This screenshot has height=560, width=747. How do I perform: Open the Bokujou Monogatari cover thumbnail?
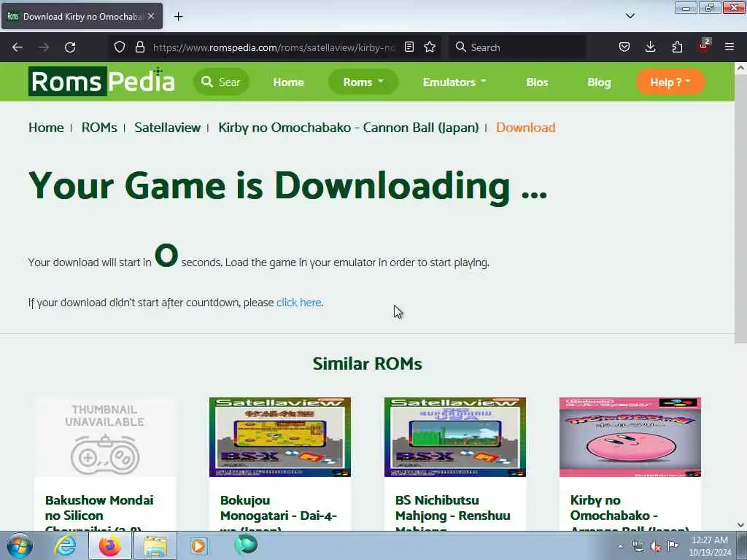tap(280, 437)
